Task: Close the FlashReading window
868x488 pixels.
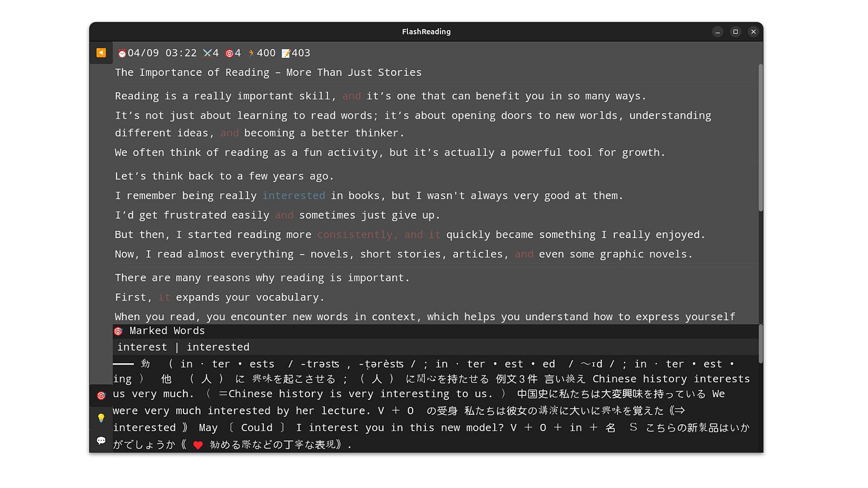Action: (753, 32)
